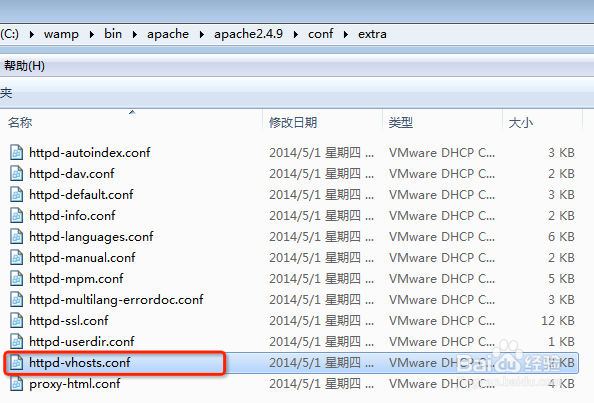This screenshot has height=403, width=594.
Task: Go to conf folder in breadcrumb
Action: pyautogui.click(x=320, y=34)
